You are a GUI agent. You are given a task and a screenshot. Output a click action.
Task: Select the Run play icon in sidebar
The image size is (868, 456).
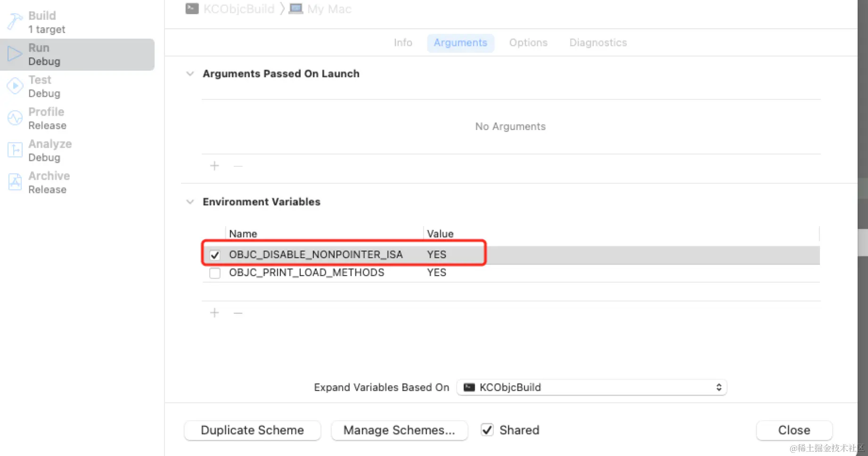(x=15, y=55)
